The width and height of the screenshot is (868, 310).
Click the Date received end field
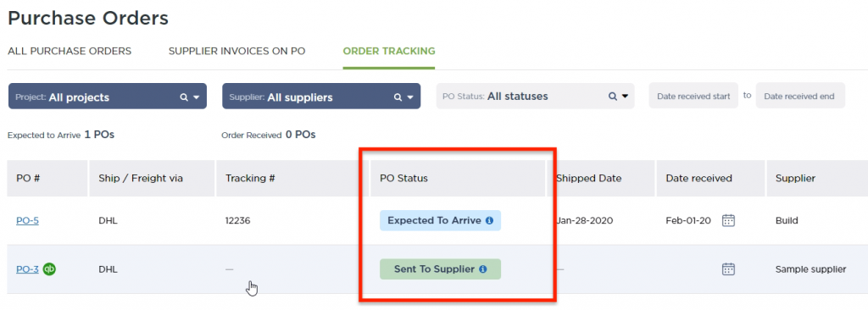point(800,96)
